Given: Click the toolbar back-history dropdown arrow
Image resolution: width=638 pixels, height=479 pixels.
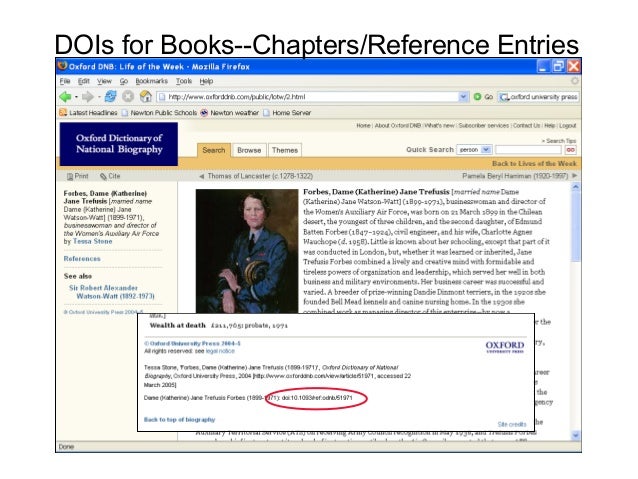Looking at the screenshot, I should [76, 97].
